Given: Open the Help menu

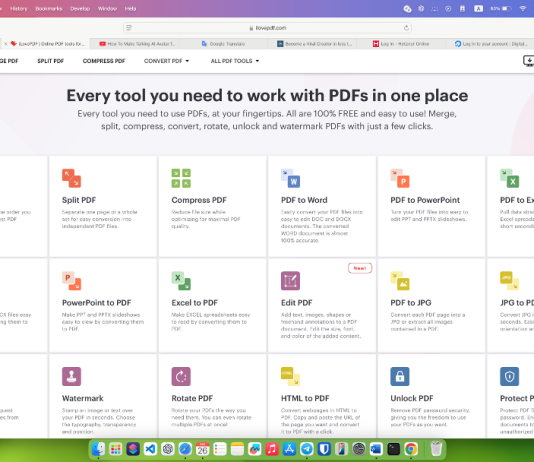Looking at the screenshot, I should tap(130, 9).
